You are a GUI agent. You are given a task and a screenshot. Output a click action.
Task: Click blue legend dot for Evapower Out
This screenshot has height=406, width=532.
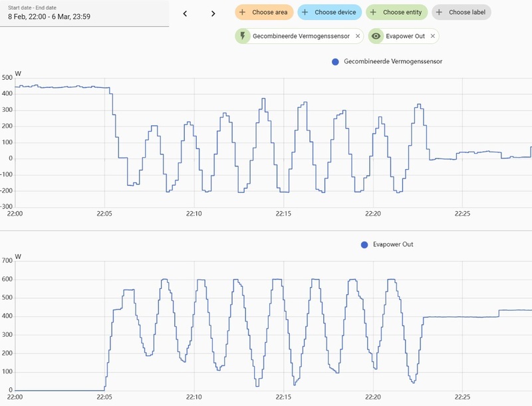pyautogui.click(x=364, y=245)
